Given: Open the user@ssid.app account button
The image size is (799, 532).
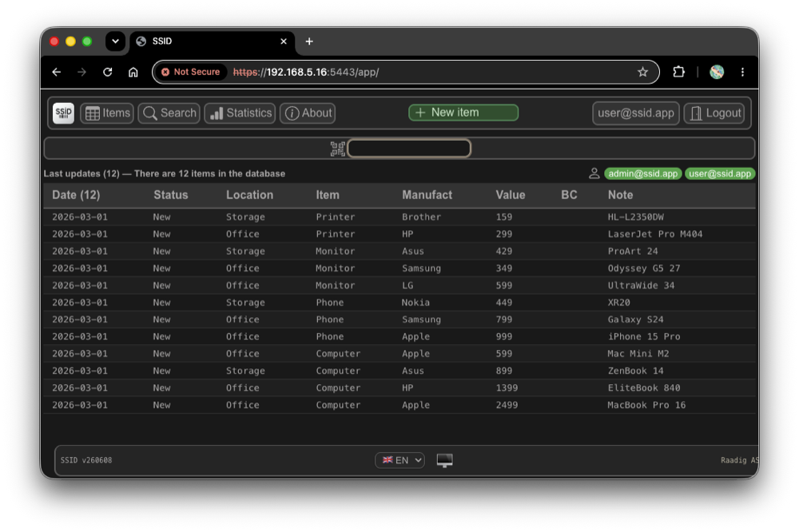Looking at the screenshot, I should [x=635, y=113].
